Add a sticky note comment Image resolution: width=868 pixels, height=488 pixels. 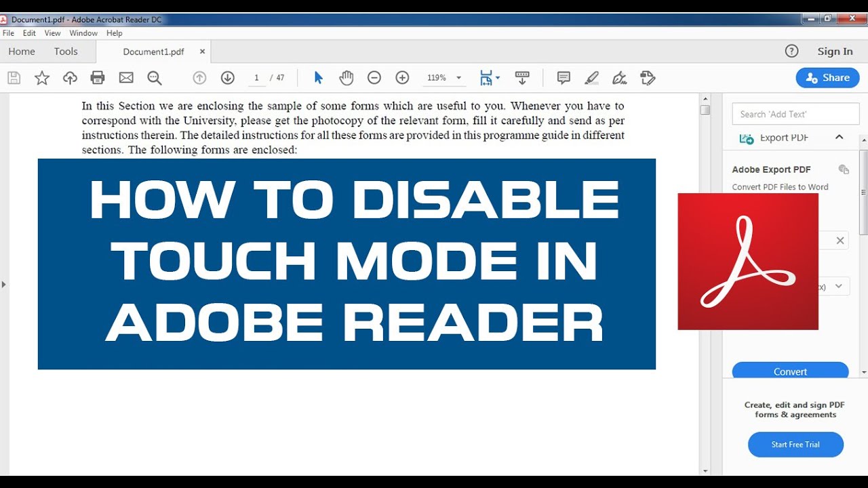tap(564, 78)
